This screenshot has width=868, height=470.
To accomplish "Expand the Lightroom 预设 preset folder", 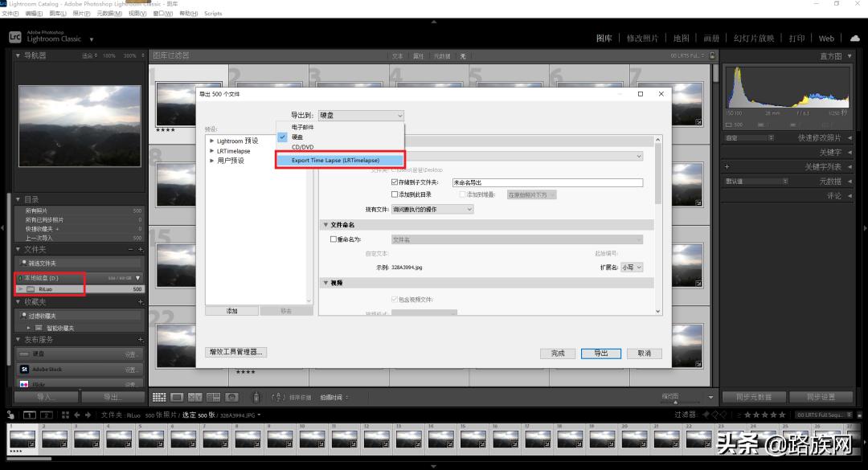I will [212, 141].
